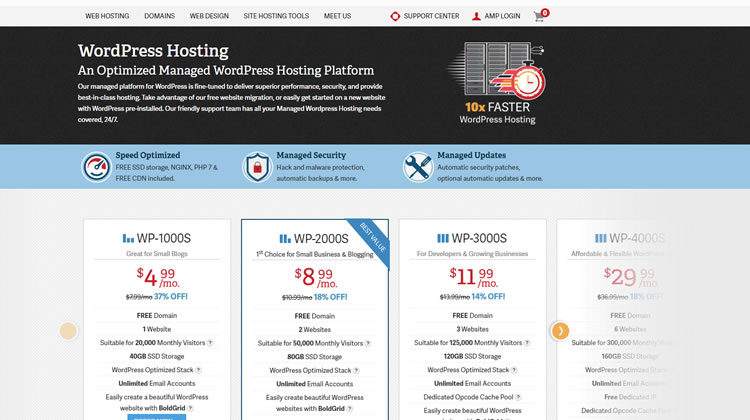Click the 80GB SSD Storage text
750x420 pixels.
314,357
